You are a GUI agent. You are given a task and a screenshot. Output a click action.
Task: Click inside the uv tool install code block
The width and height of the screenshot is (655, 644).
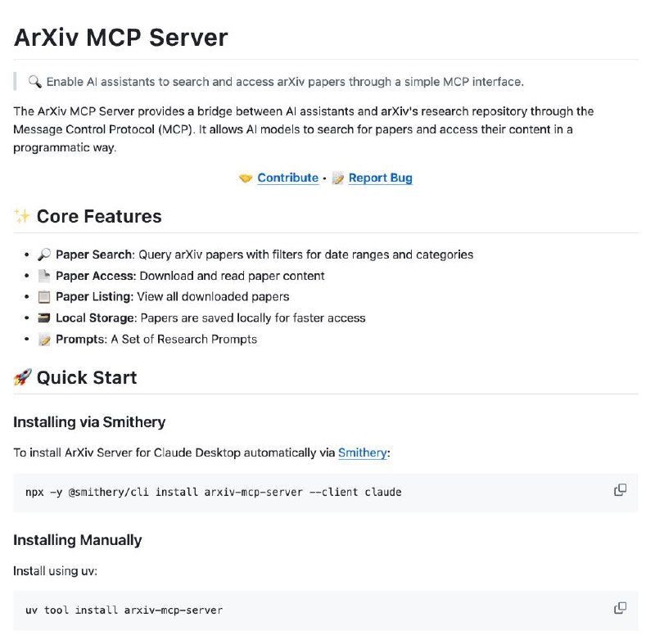[326, 610]
